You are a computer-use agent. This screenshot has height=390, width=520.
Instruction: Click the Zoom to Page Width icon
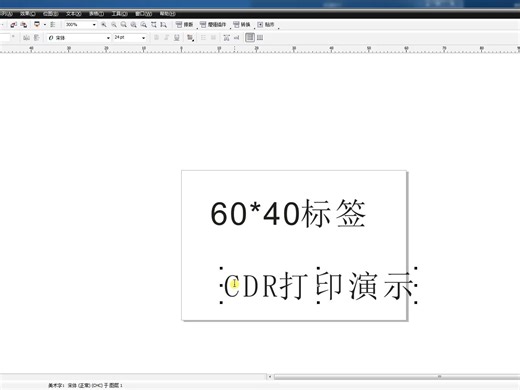[x=154, y=25]
